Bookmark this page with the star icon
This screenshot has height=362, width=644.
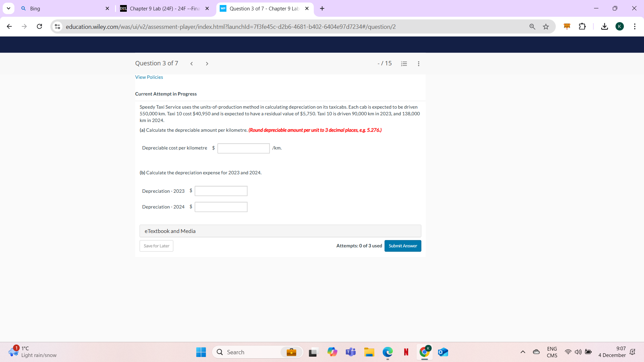click(x=546, y=26)
